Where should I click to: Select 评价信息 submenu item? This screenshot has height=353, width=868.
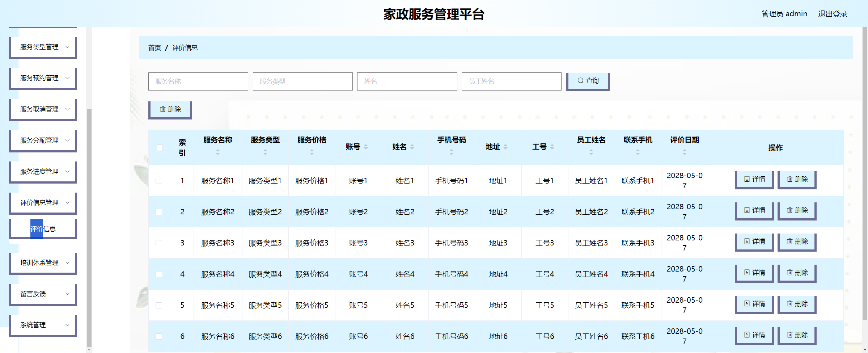click(x=43, y=229)
